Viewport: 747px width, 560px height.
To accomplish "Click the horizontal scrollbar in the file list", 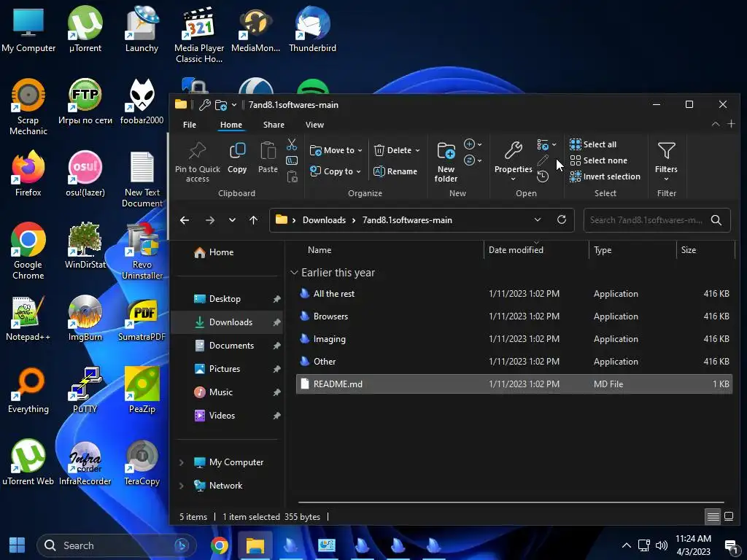I will (x=511, y=502).
